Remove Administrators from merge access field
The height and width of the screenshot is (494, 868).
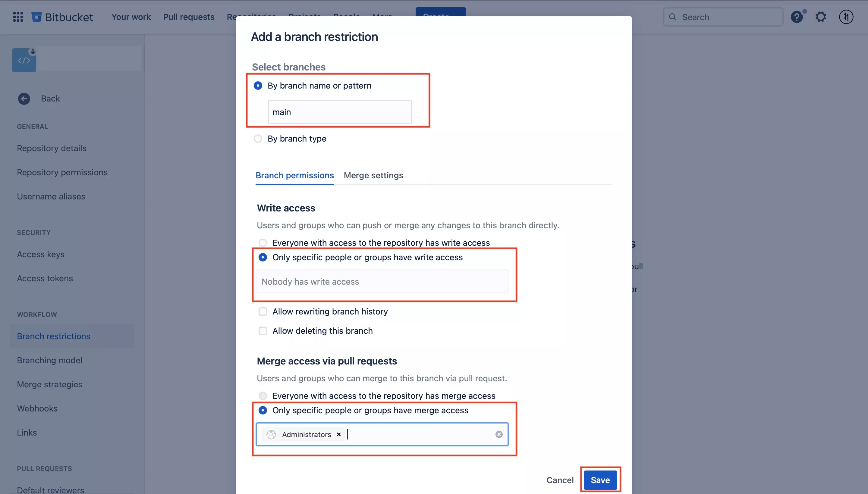click(338, 434)
